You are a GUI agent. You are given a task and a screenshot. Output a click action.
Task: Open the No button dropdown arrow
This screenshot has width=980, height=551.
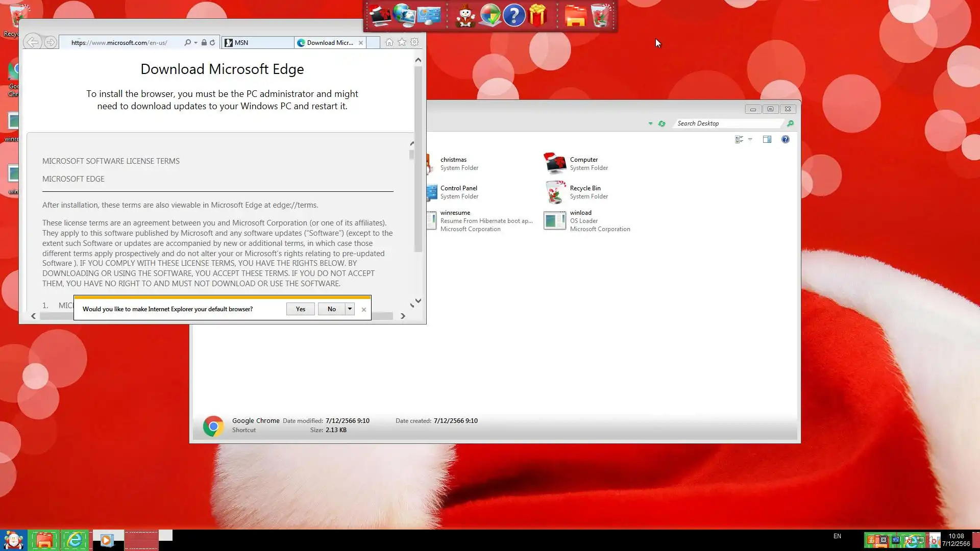(350, 309)
